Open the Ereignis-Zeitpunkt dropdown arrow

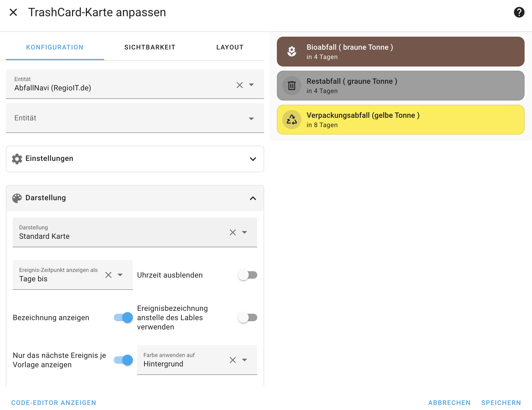[x=120, y=275]
